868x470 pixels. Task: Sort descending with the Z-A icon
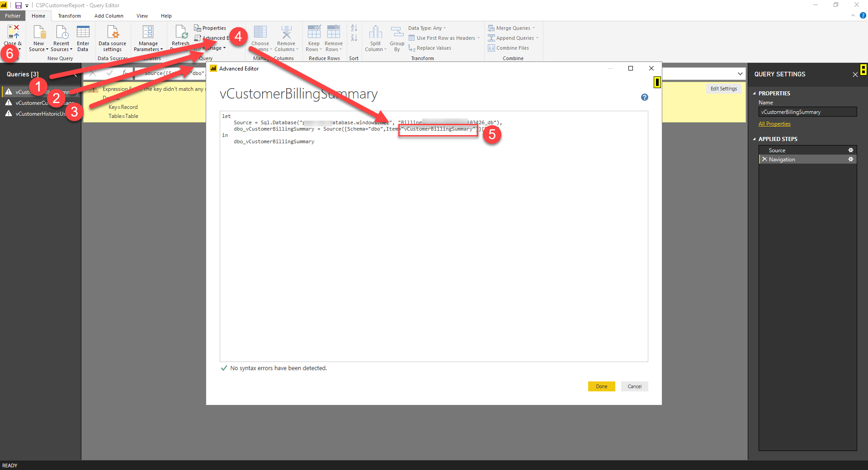(x=354, y=38)
